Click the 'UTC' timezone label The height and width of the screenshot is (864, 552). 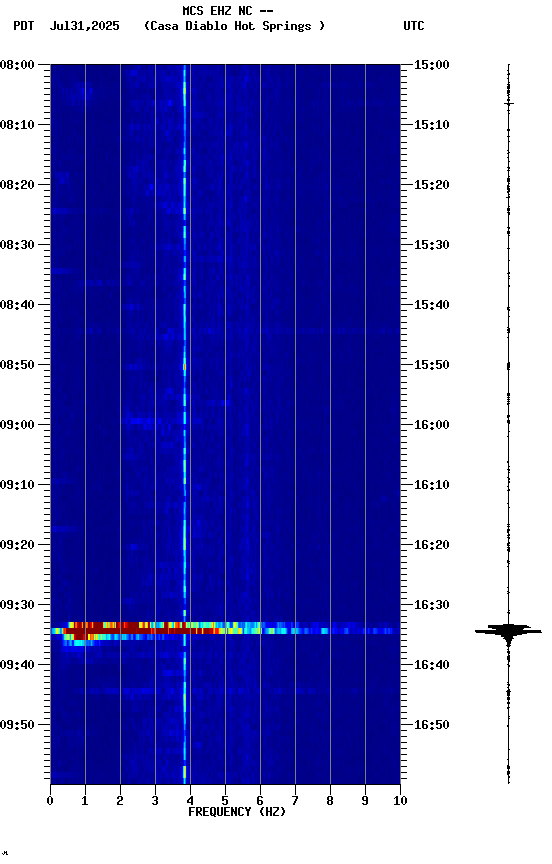tap(414, 26)
